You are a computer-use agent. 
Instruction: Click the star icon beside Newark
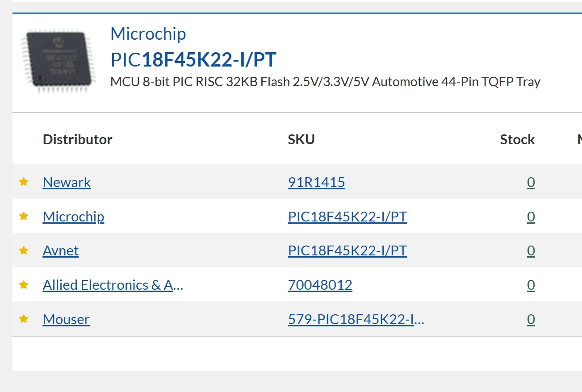24,182
